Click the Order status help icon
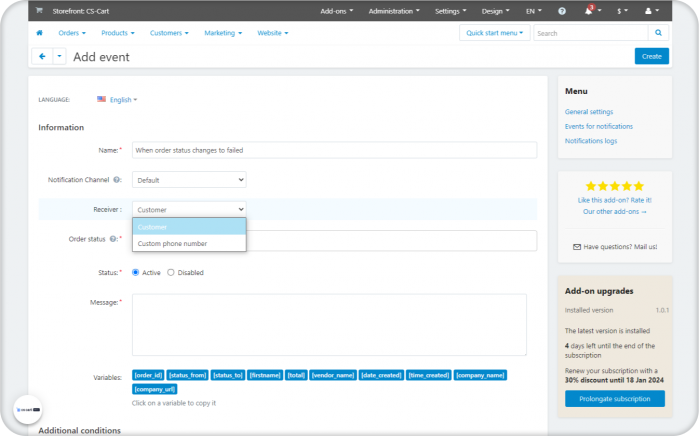Viewport: 700px width, 436px height. (113, 239)
